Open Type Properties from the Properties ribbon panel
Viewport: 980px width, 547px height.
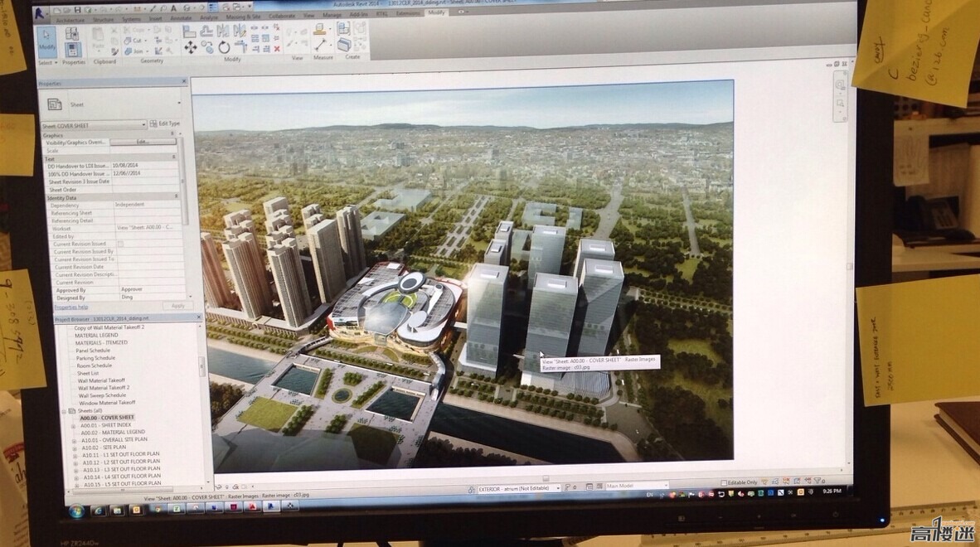click(x=72, y=34)
